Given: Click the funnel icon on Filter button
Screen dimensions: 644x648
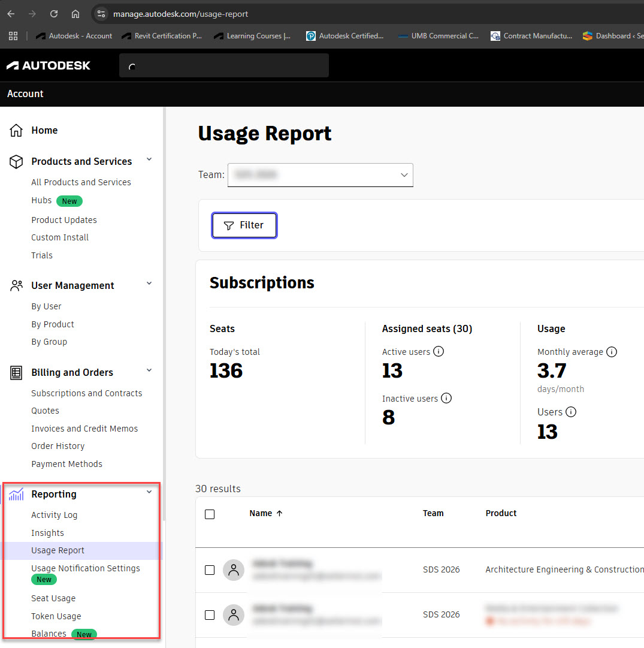Looking at the screenshot, I should point(228,225).
